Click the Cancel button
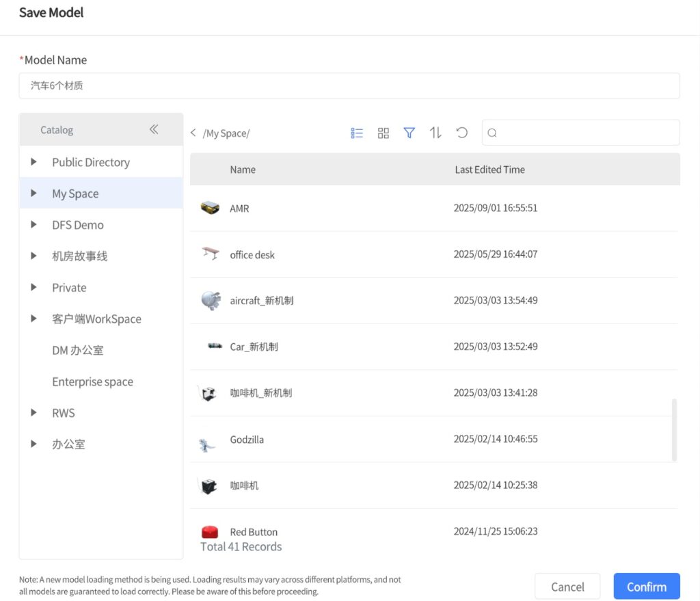The image size is (700, 601). coord(567,586)
